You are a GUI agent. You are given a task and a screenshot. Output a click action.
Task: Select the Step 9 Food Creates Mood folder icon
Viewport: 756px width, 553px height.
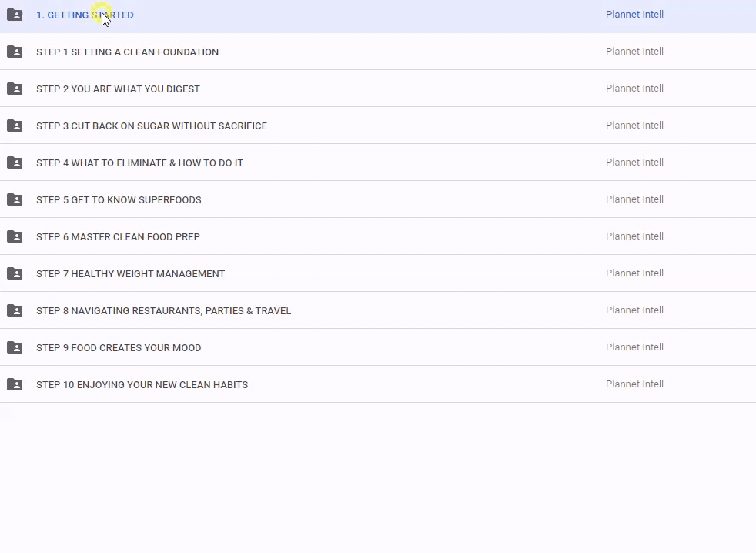pyautogui.click(x=15, y=347)
